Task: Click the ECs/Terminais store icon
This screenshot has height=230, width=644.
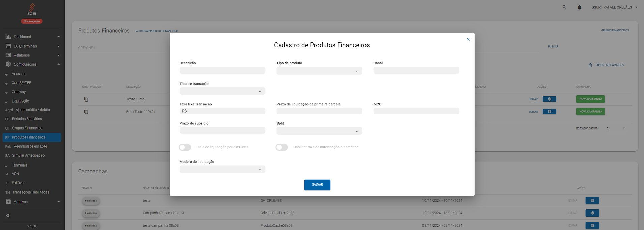Action: tap(8, 46)
